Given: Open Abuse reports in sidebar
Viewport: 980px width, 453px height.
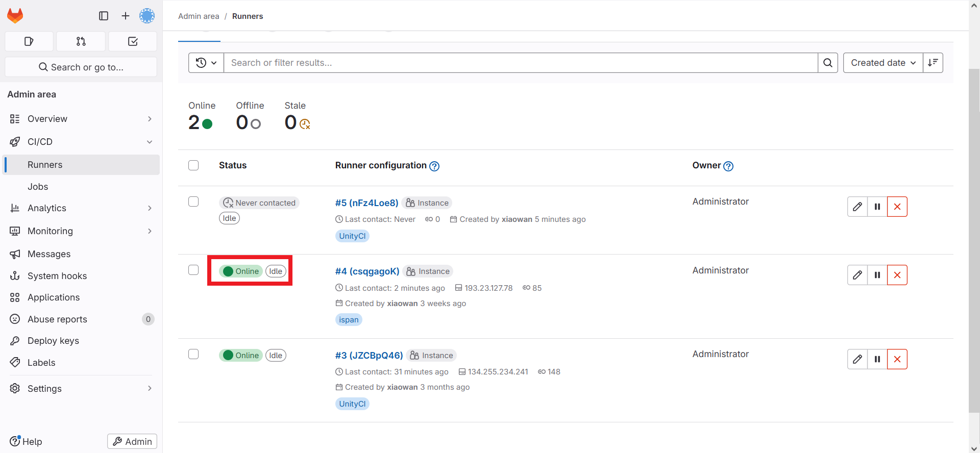Looking at the screenshot, I should pos(81,319).
